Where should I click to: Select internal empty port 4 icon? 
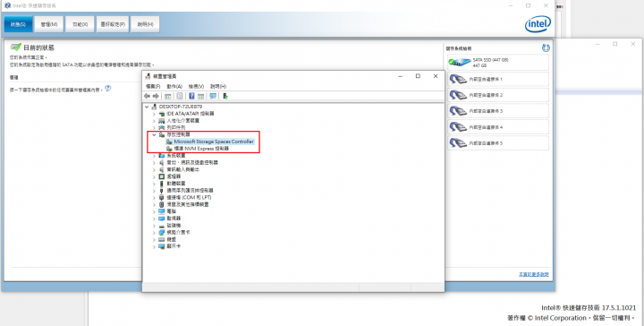click(x=458, y=127)
